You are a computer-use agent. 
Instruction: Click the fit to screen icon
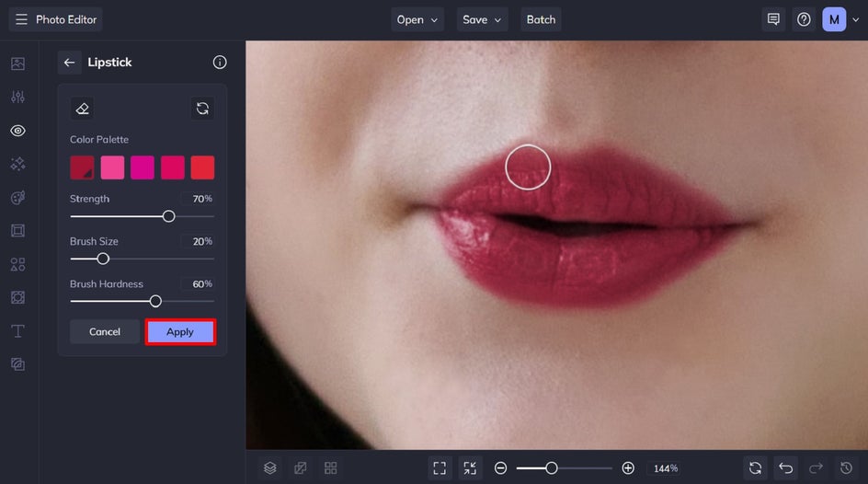[440, 467]
